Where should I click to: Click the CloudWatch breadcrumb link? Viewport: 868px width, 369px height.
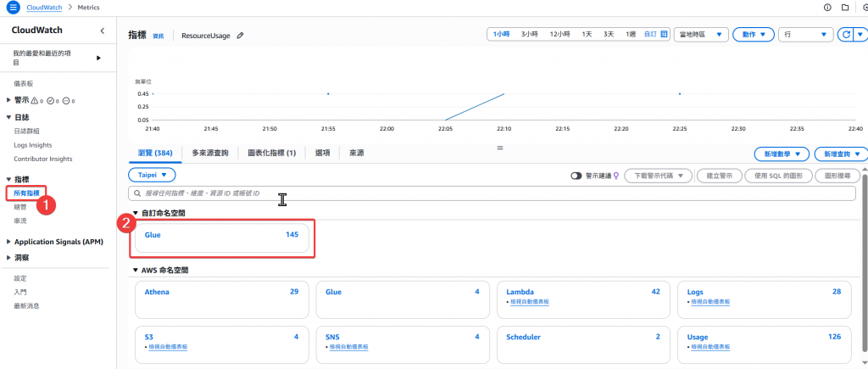point(44,8)
